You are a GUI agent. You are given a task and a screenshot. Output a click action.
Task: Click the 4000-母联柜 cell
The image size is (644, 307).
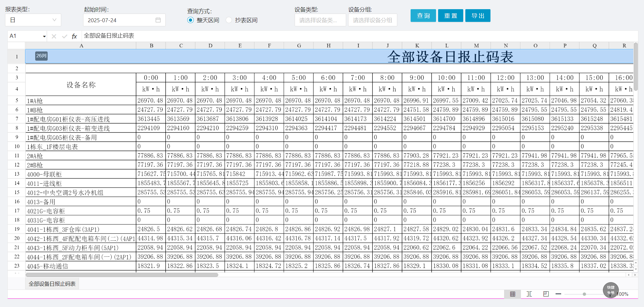(x=81, y=174)
